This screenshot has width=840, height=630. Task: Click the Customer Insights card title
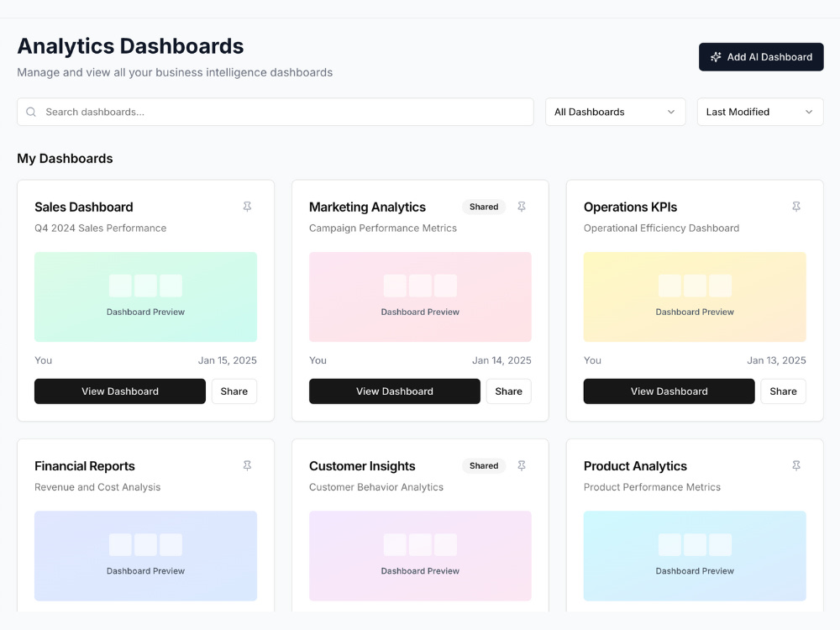[362, 466]
